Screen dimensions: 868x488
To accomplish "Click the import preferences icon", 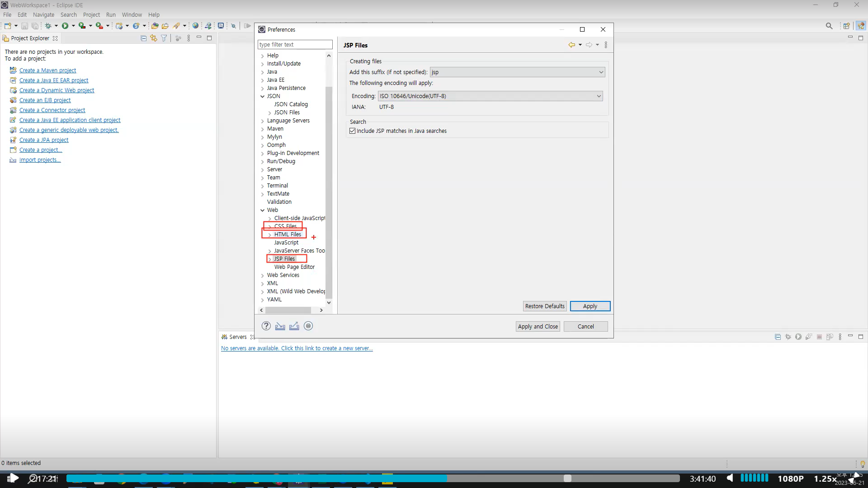I will click(280, 326).
